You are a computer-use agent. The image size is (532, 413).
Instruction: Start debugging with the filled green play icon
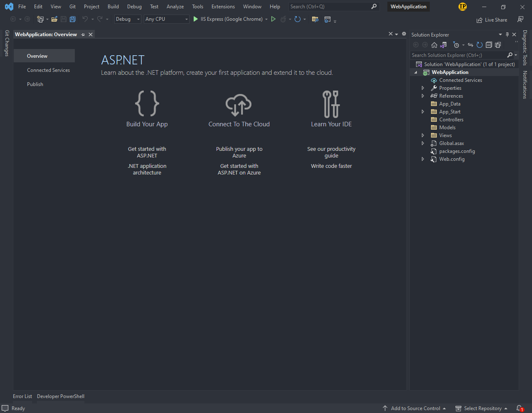(196, 19)
